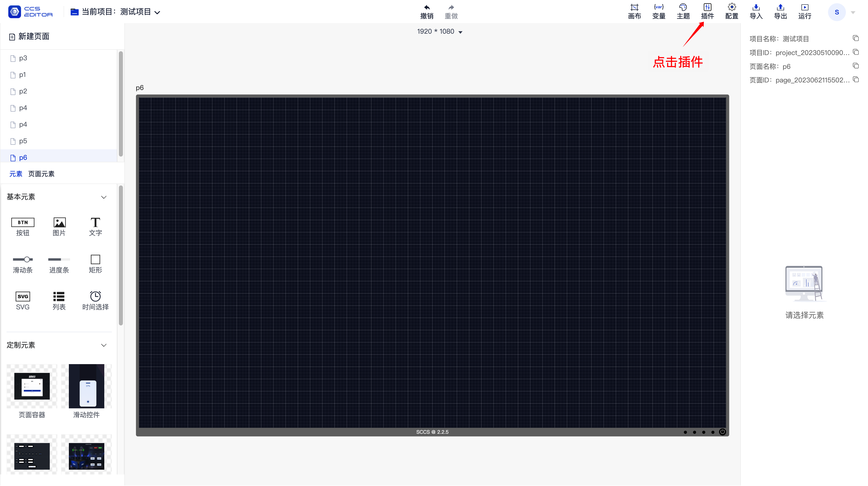
Task: Open the 1920 * 1080 resolution dropdown
Action: tap(439, 32)
